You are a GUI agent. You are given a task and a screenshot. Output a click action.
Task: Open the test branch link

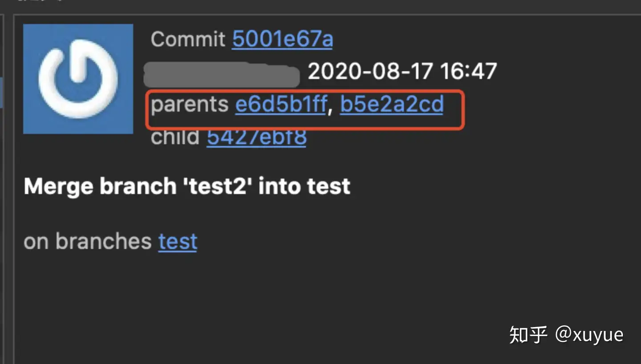pos(178,242)
